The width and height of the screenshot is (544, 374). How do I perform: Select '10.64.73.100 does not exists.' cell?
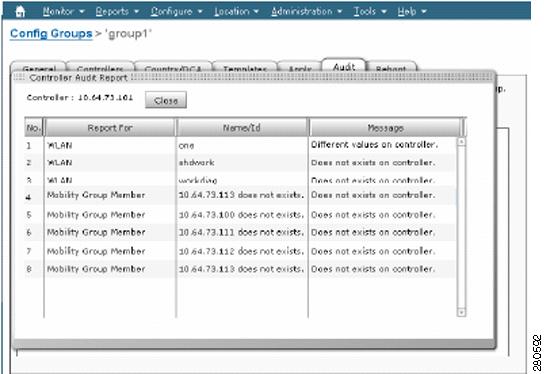241,215
